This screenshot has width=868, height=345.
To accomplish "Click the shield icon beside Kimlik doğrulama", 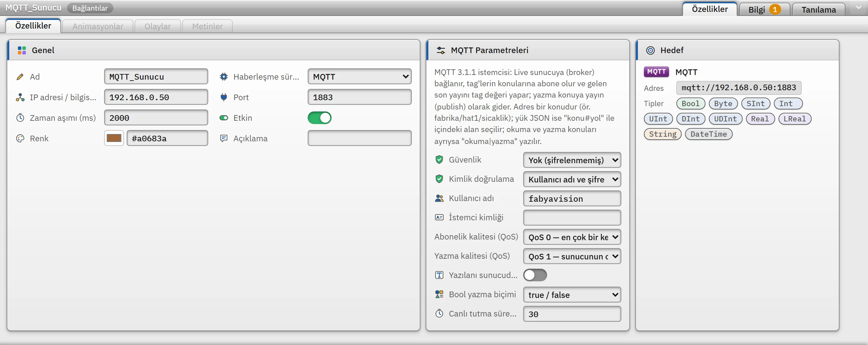I will tap(439, 179).
